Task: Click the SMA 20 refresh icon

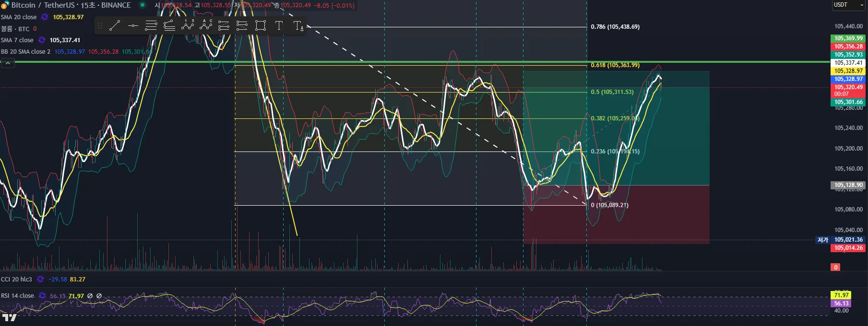Action: tap(45, 17)
